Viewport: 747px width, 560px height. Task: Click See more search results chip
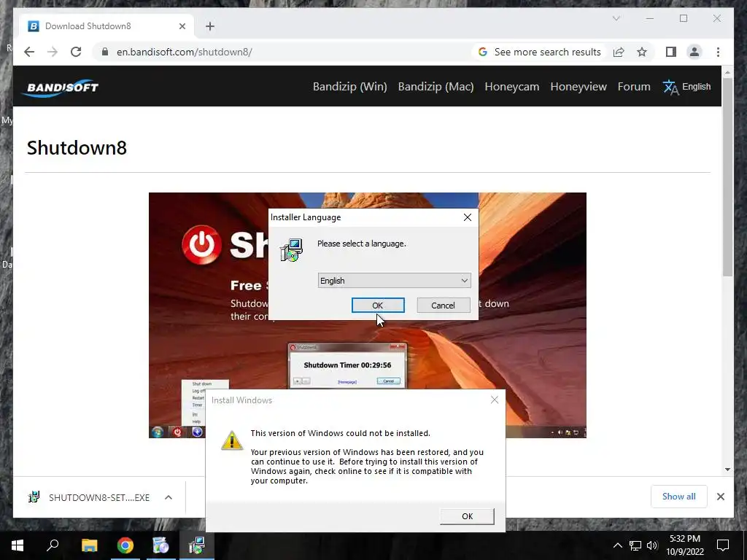[540, 52]
